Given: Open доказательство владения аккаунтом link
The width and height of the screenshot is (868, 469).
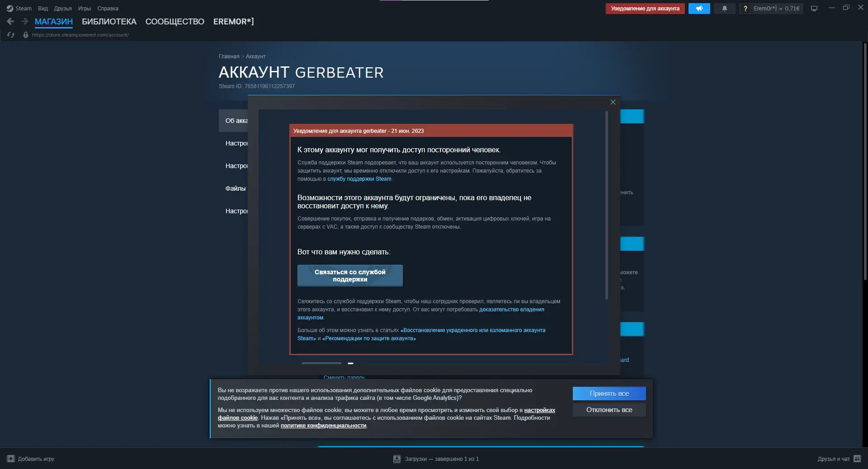Looking at the screenshot, I should tap(512, 310).
